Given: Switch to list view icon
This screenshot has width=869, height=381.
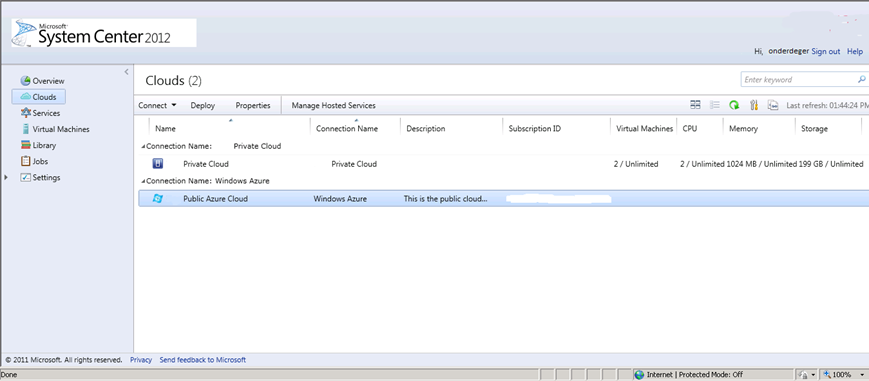Looking at the screenshot, I should click(x=715, y=105).
